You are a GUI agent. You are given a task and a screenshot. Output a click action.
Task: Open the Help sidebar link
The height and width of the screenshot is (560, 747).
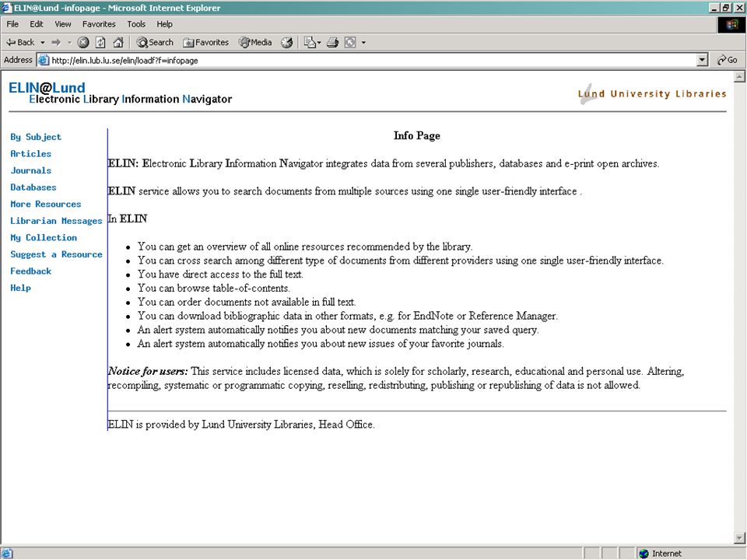(20, 288)
